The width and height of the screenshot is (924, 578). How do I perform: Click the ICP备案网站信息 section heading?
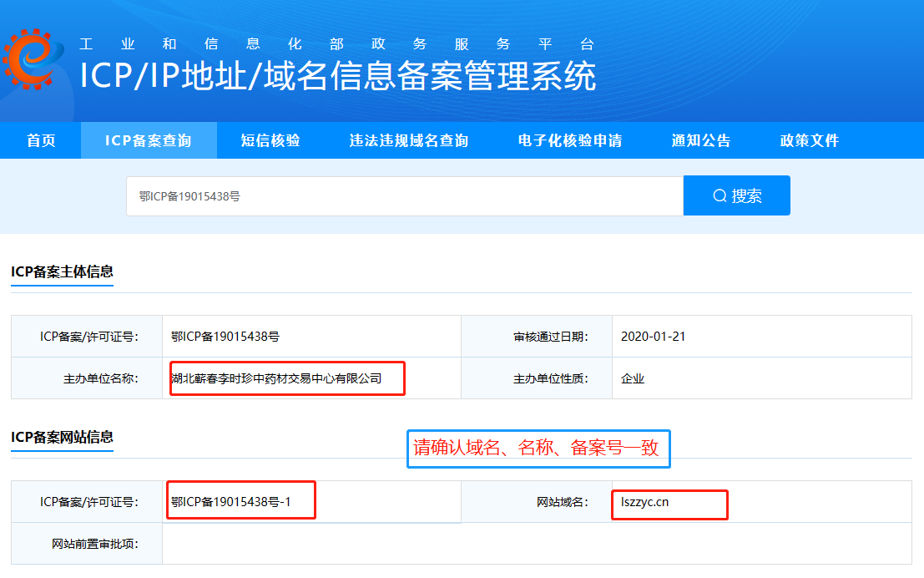tap(62, 437)
